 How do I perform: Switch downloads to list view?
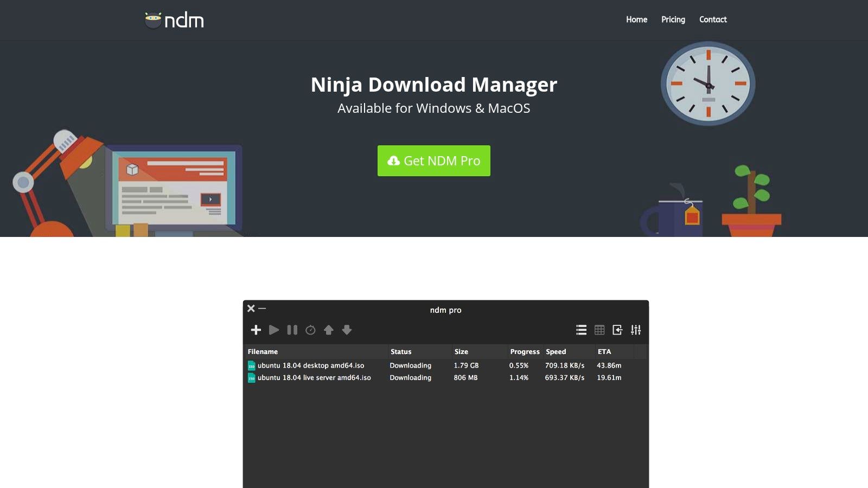(x=581, y=330)
